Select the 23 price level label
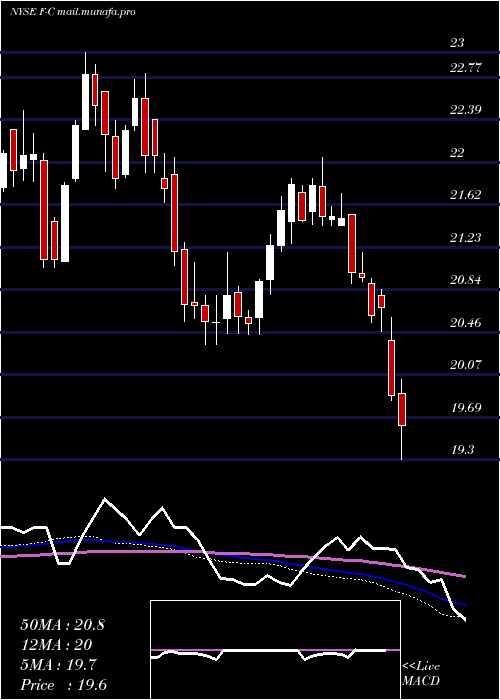This screenshot has width=500, height=700. 457,43
